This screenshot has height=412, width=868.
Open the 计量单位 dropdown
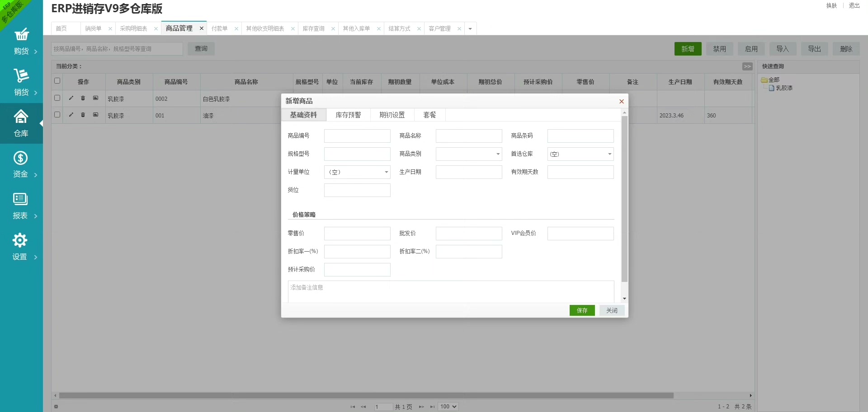click(x=386, y=172)
